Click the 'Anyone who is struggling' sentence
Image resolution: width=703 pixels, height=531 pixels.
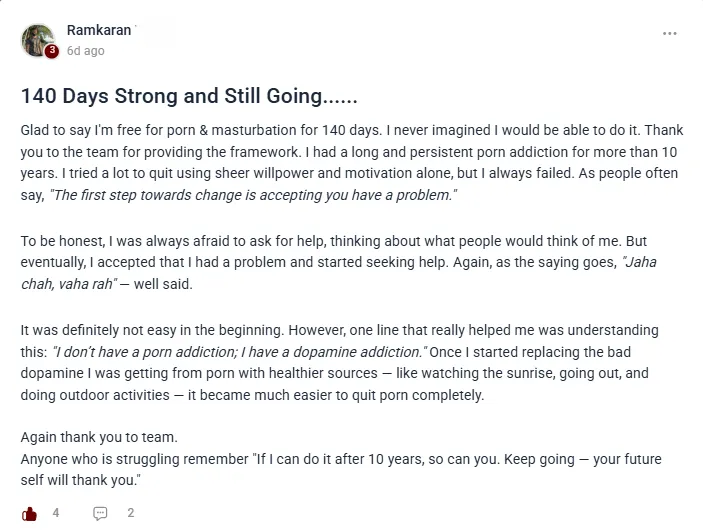point(341,470)
